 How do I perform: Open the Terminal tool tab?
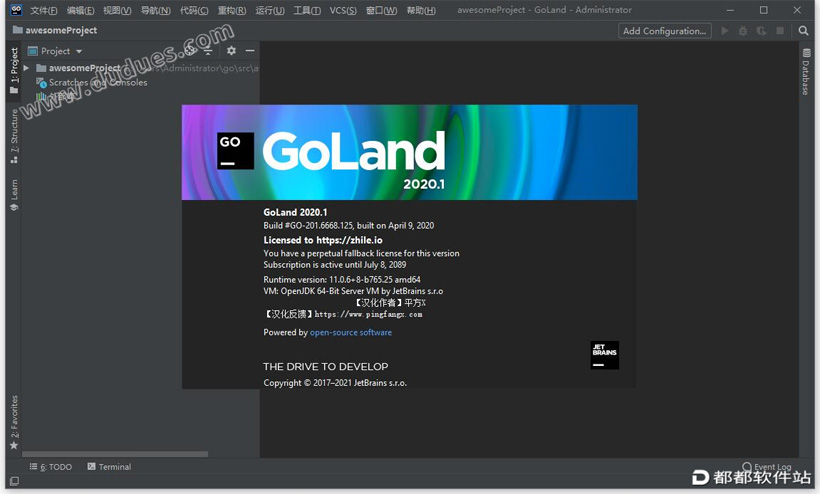pos(109,467)
